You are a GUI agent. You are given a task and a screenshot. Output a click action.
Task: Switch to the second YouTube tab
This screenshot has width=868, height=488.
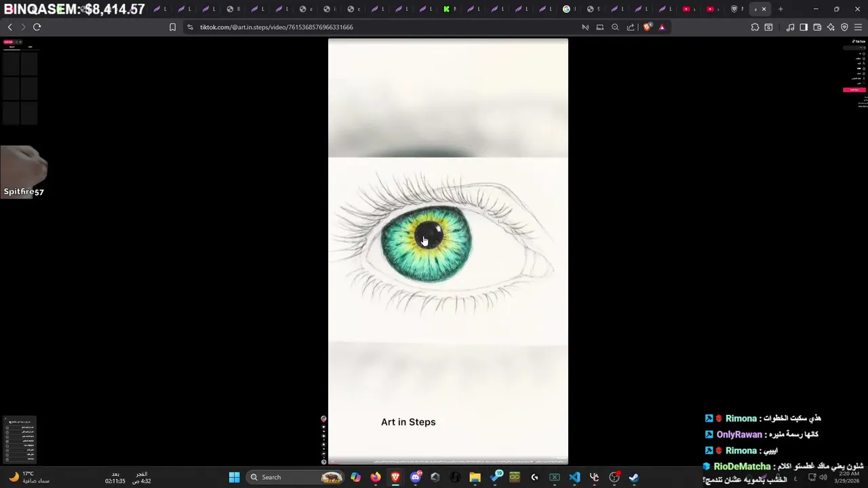pyautogui.click(x=713, y=9)
